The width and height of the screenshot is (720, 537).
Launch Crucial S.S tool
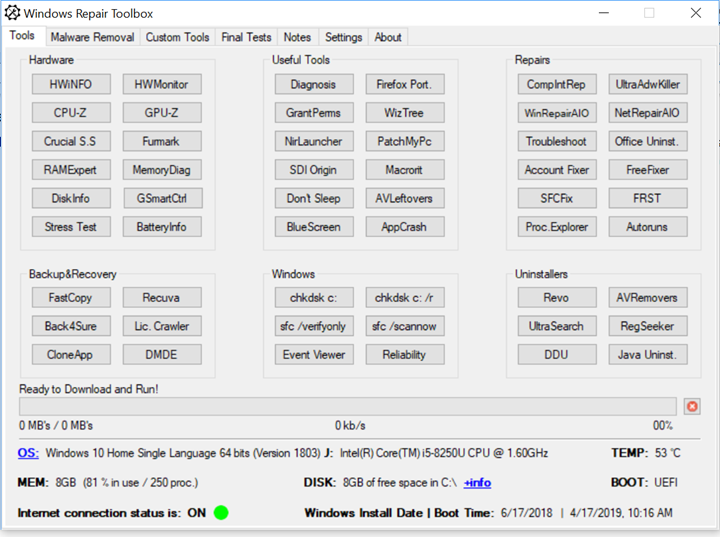(x=71, y=141)
